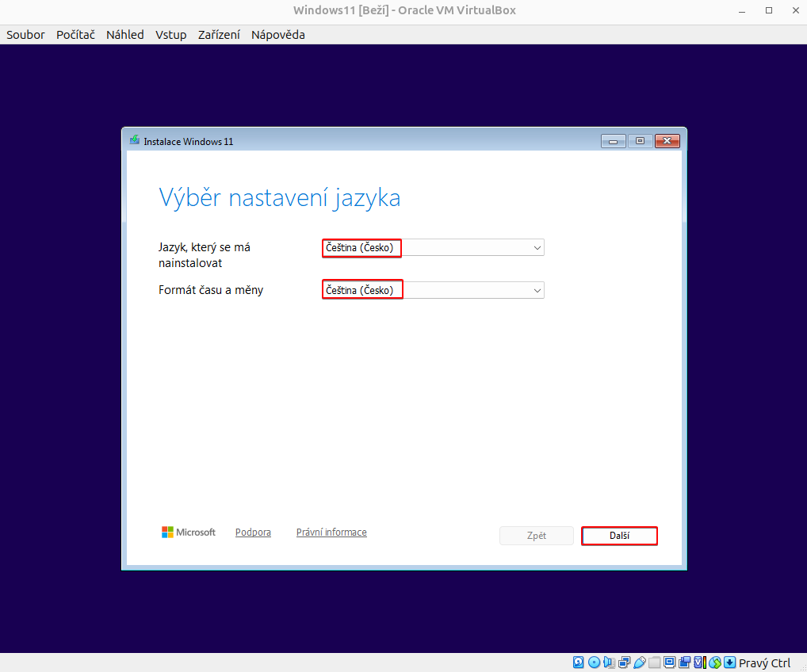Click the hard disk activity icon in status bar
The height and width of the screenshot is (672, 807).
[578, 662]
